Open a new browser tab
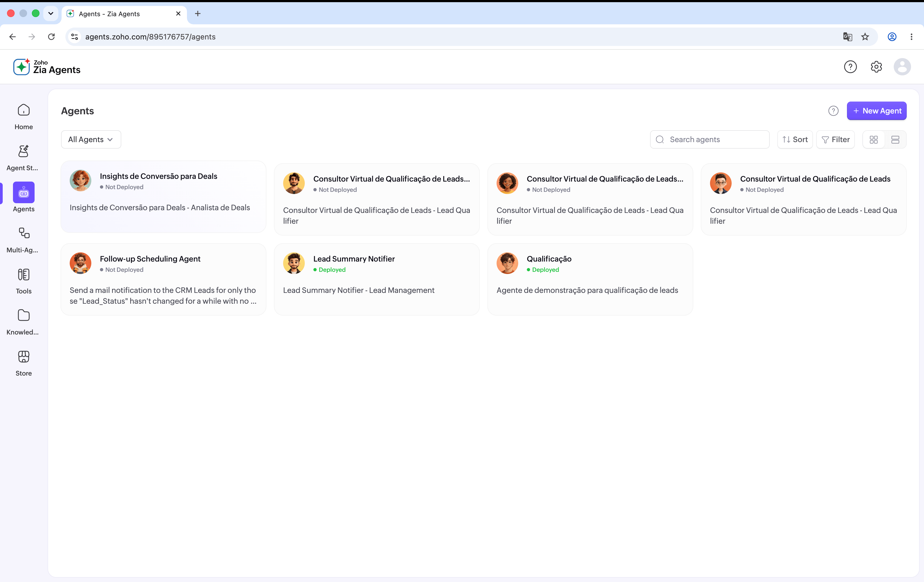 coord(197,14)
